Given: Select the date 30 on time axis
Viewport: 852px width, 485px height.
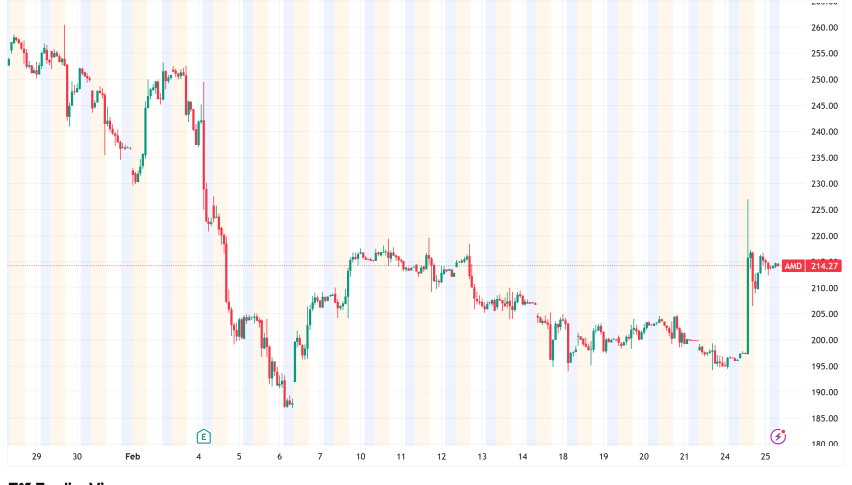Looking at the screenshot, I should tap(77, 456).
